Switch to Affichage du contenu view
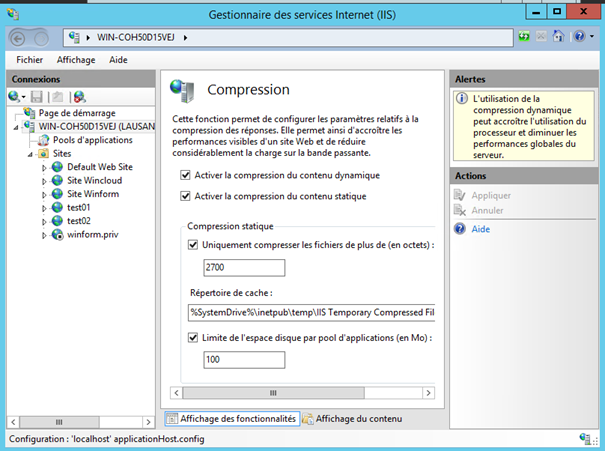The image size is (605, 451). point(349,418)
